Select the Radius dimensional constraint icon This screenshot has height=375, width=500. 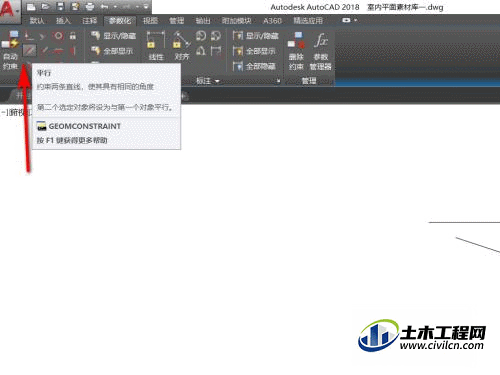(201, 35)
